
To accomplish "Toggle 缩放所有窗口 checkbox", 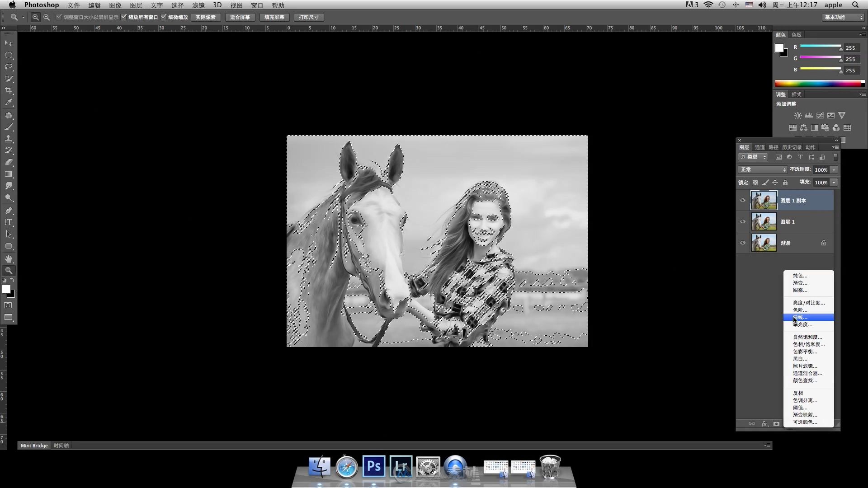I will (124, 17).
